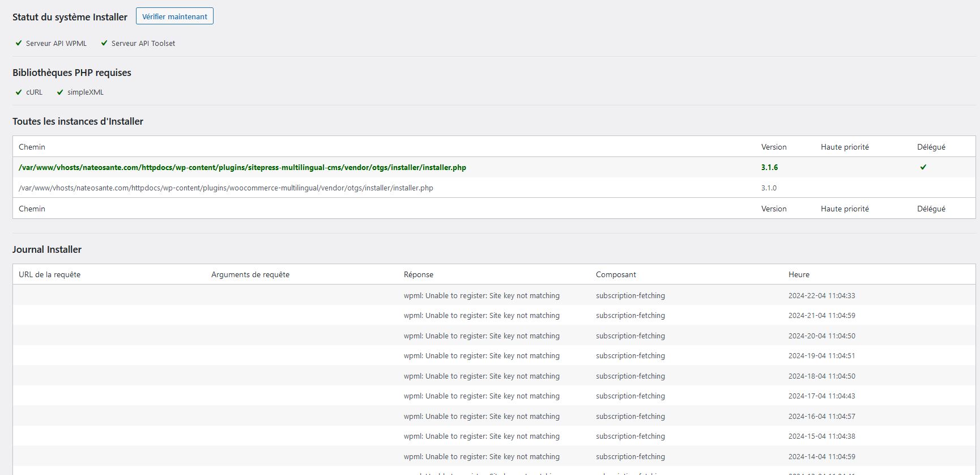Click version number 3.1.6
Image resolution: width=980 pixels, height=475 pixels.
point(769,167)
